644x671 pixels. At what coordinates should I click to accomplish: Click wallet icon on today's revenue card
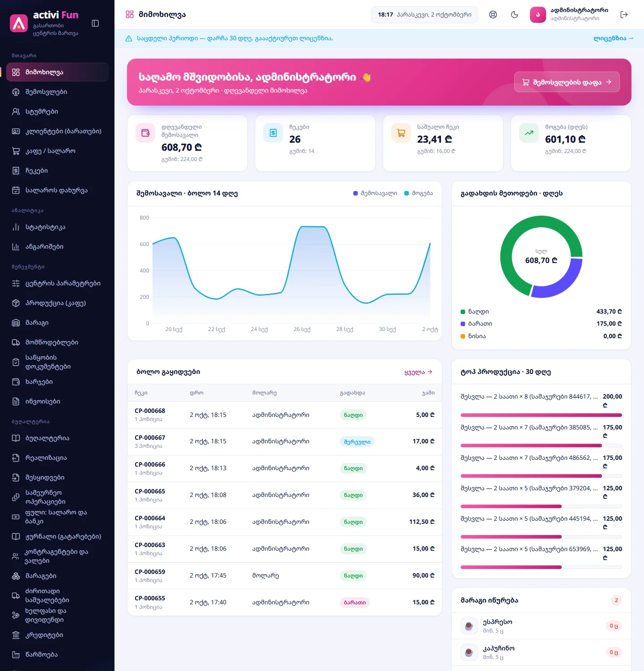pos(145,133)
